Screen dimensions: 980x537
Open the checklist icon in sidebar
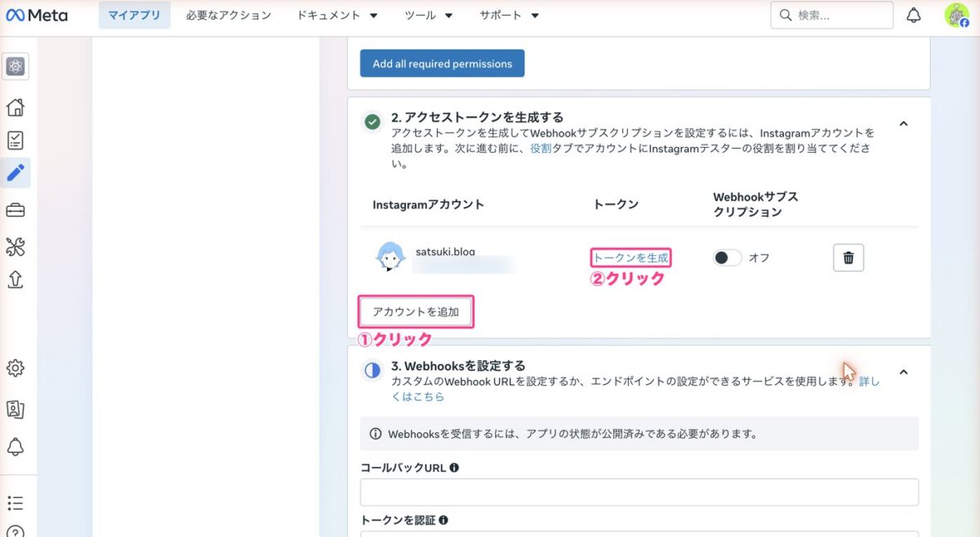(16, 140)
